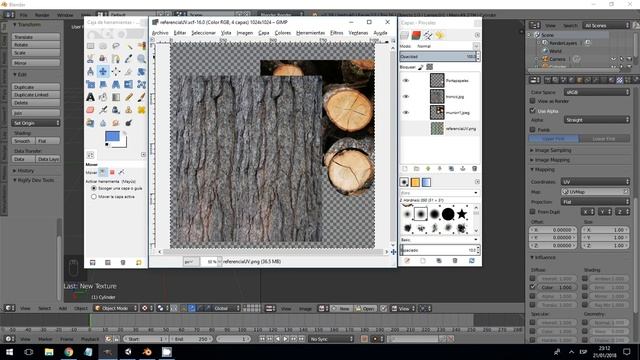
Task: Select the Text tool in GIMP
Action: coord(90,97)
